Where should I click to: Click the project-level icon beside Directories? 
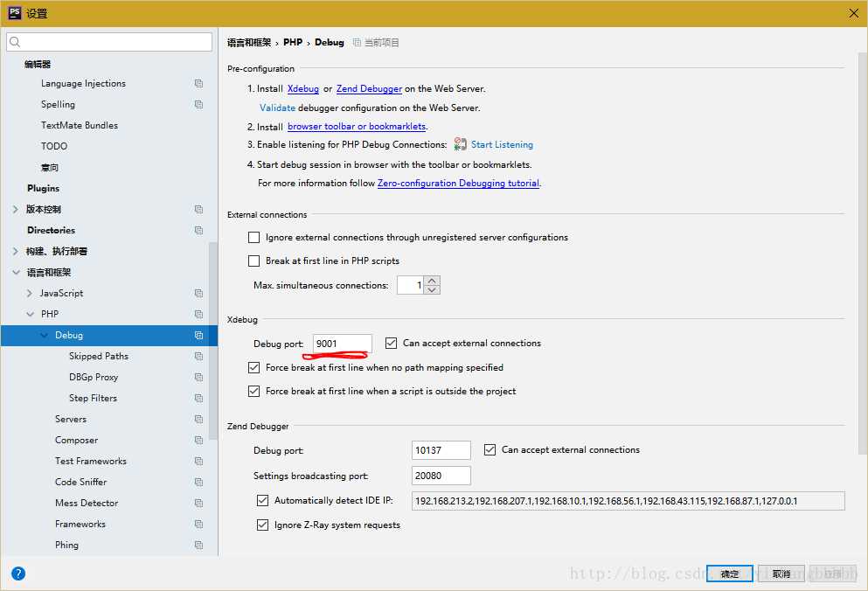(x=198, y=231)
